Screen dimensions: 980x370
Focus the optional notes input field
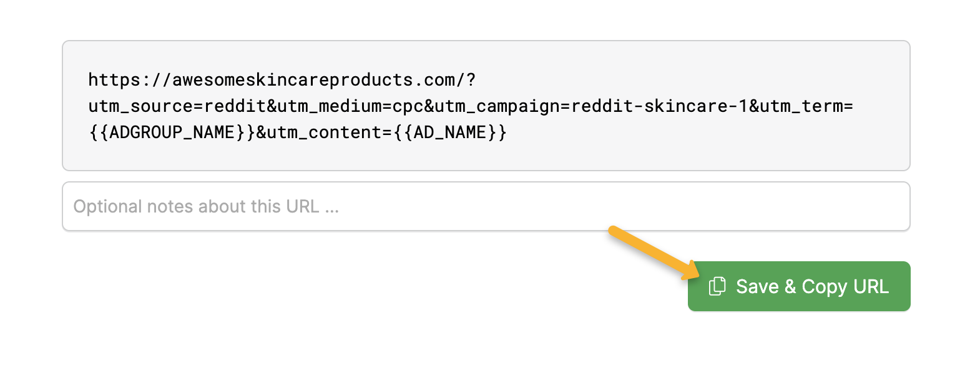pyautogui.click(x=486, y=206)
